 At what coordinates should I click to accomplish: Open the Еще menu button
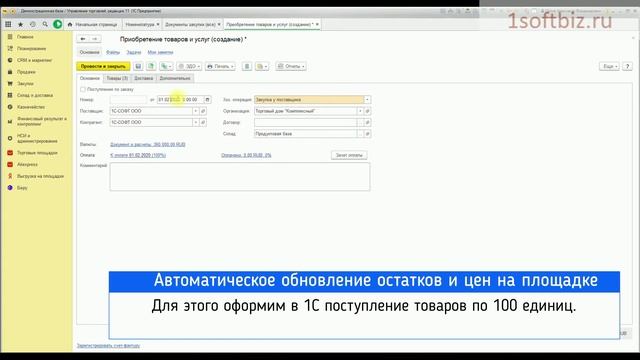tap(609, 66)
